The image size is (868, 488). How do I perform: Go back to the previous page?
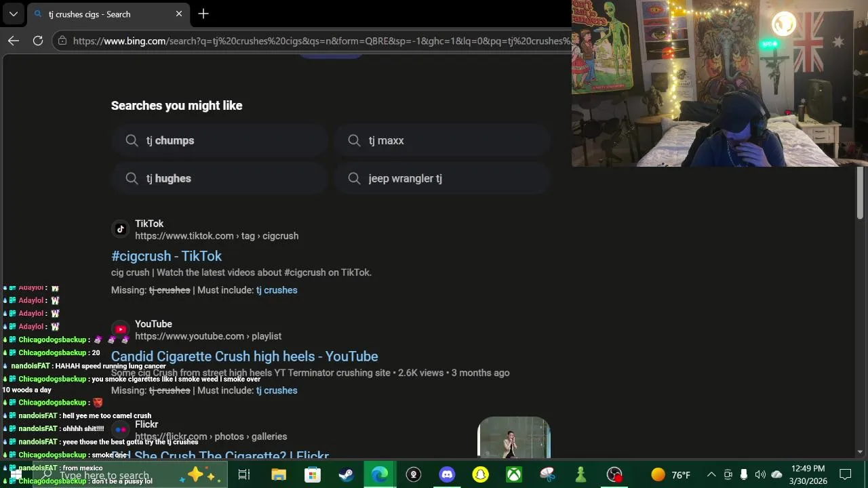[14, 41]
